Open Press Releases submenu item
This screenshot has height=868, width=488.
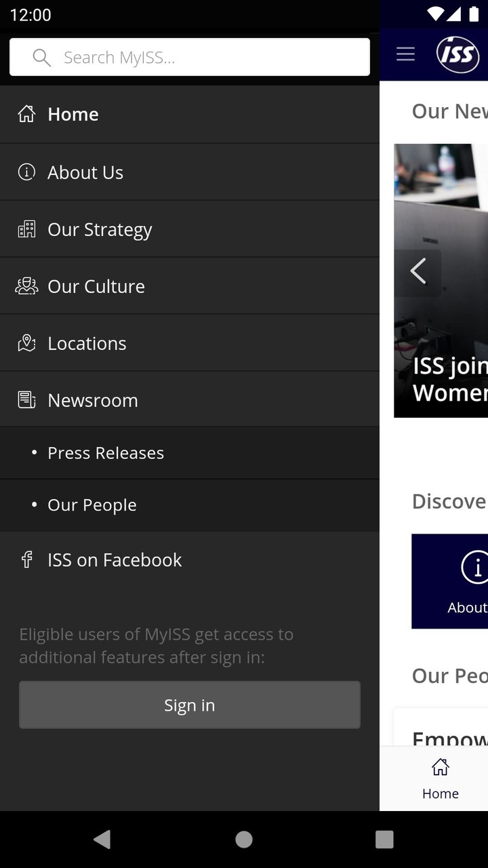point(106,453)
